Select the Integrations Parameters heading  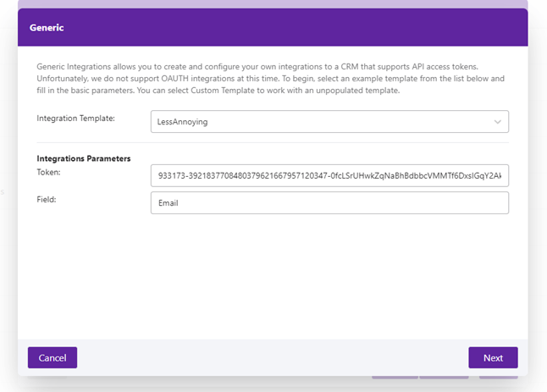coord(84,158)
